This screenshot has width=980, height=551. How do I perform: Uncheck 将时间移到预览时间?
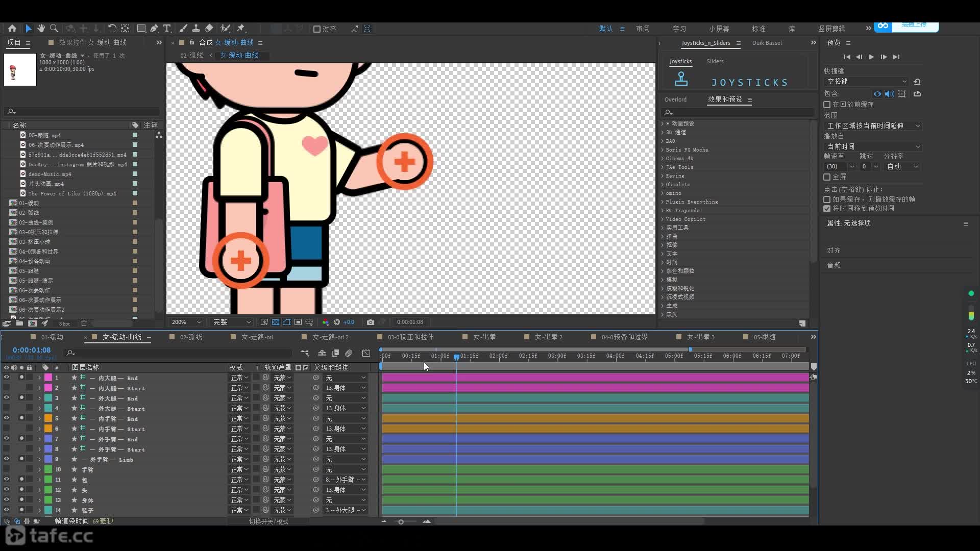pyautogui.click(x=827, y=209)
